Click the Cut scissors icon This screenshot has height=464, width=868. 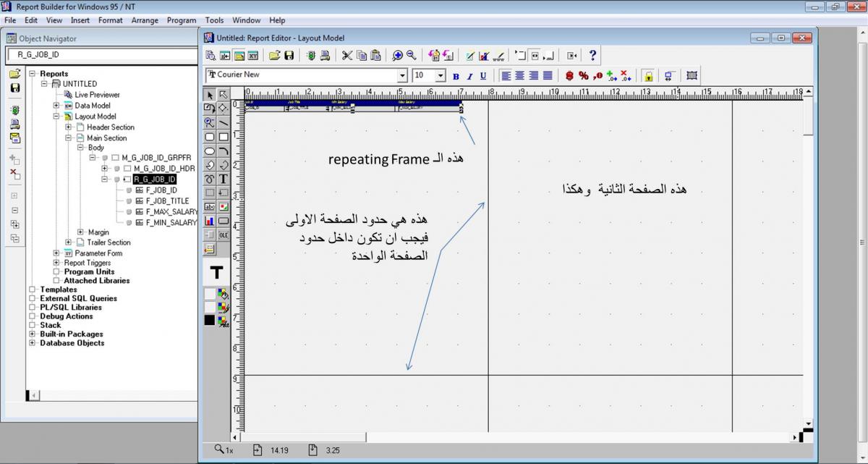point(347,56)
